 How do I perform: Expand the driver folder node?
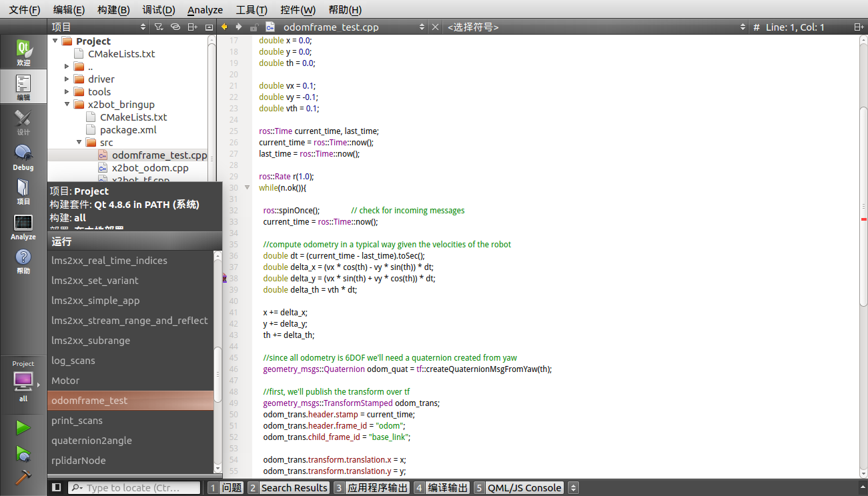point(67,79)
